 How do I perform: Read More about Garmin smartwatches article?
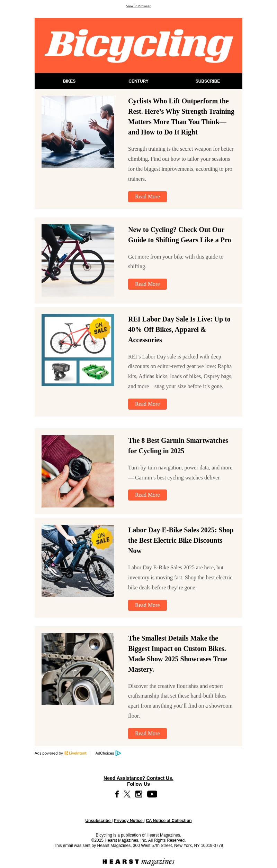148,495
